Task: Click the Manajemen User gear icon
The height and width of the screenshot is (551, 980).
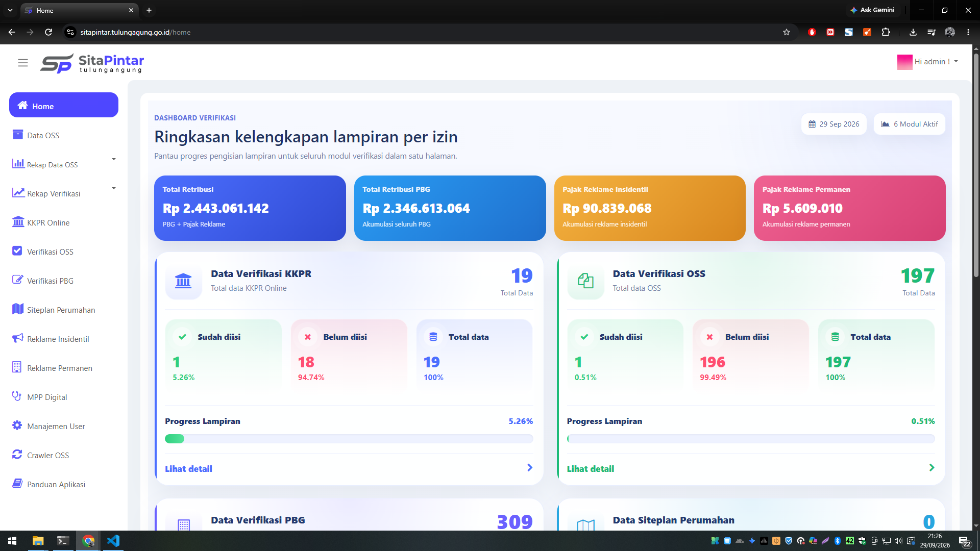Action: [17, 425]
